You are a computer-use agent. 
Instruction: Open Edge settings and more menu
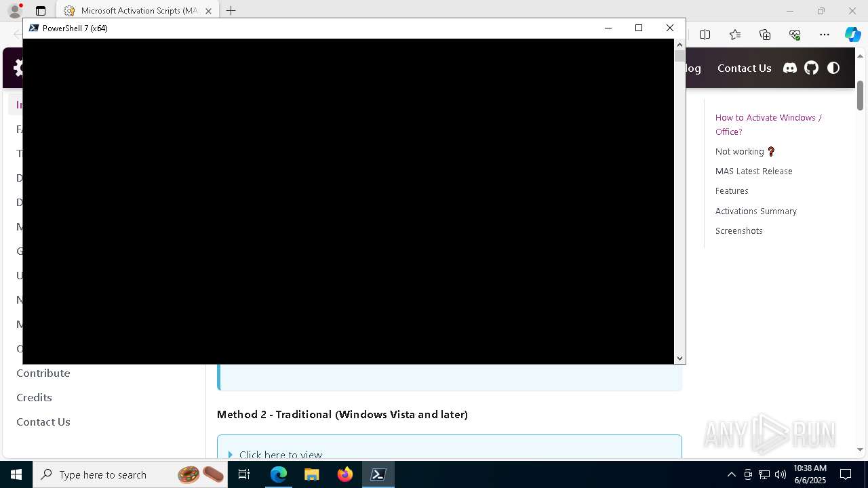tap(825, 35)
